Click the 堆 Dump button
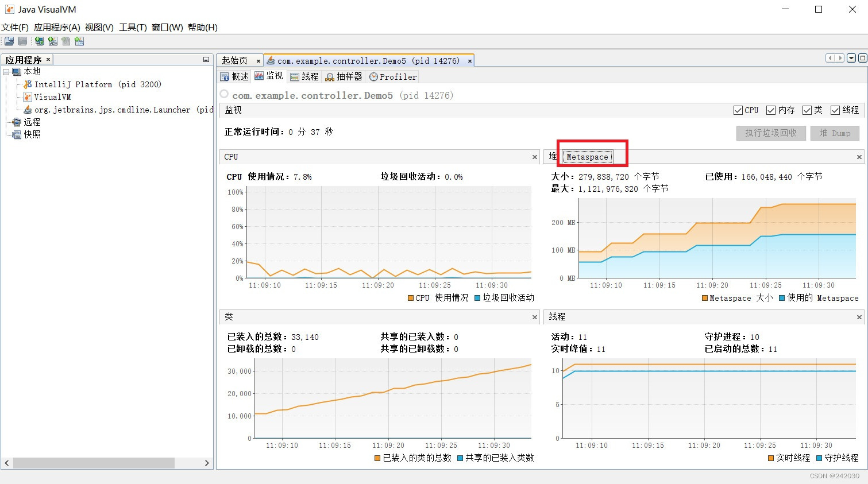 pos(835,133)
